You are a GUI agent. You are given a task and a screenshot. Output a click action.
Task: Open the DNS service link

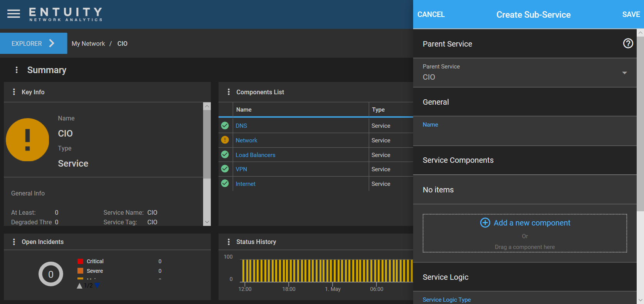241,125
